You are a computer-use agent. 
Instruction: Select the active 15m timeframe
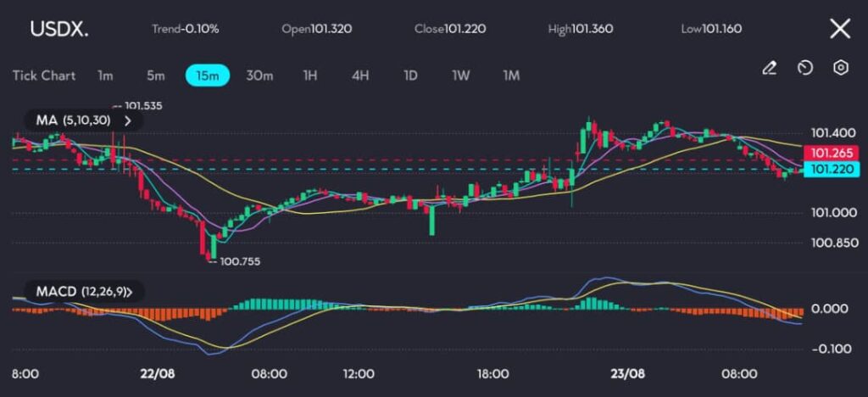point(208,75)
